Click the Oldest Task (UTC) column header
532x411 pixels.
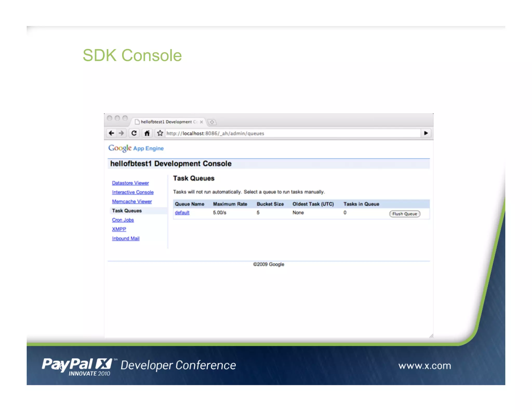point(313,204)
